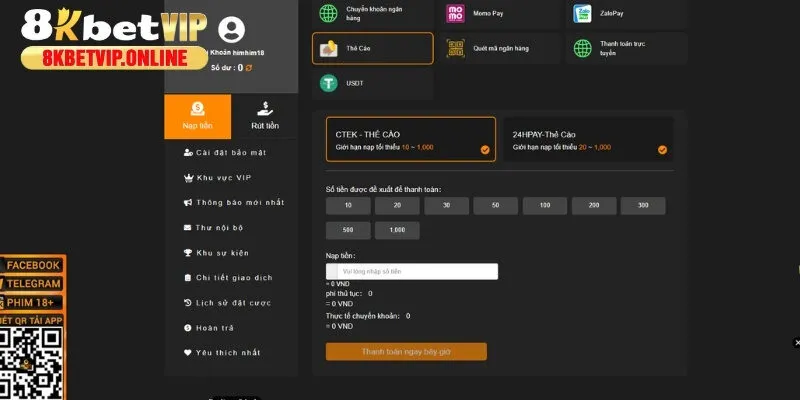Select the CTEK - THẺ CÀO channel option
Screen dimensions: 800x400
pos(410,140)
